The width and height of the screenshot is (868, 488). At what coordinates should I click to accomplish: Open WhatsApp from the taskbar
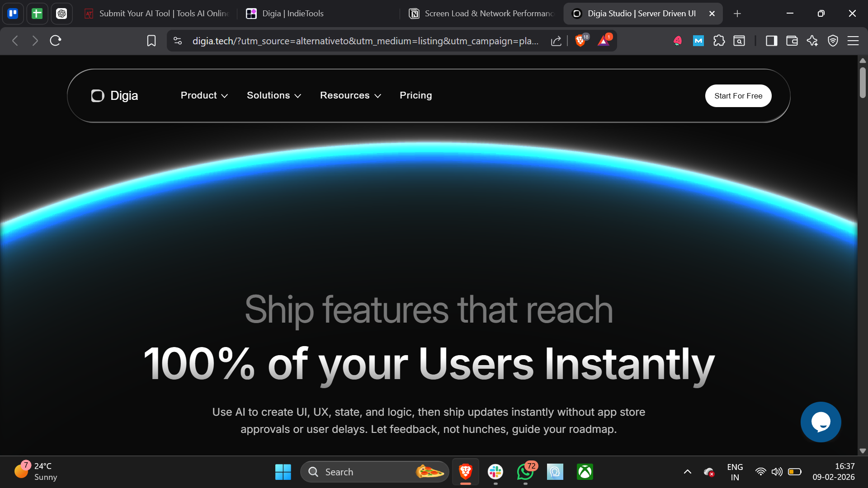[x=525, y=472]
